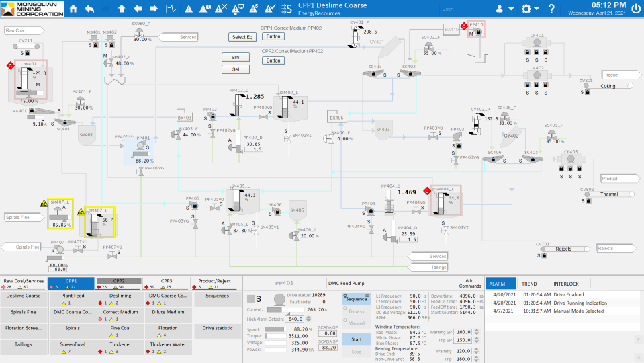Select the PP401 pump symbol
Viewport: 644px width, 363px height.
141,145
